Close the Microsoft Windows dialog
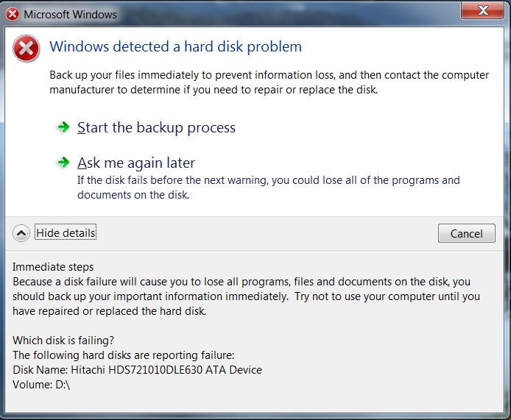This screenshot has height=420, width=511. pos(482,10)
